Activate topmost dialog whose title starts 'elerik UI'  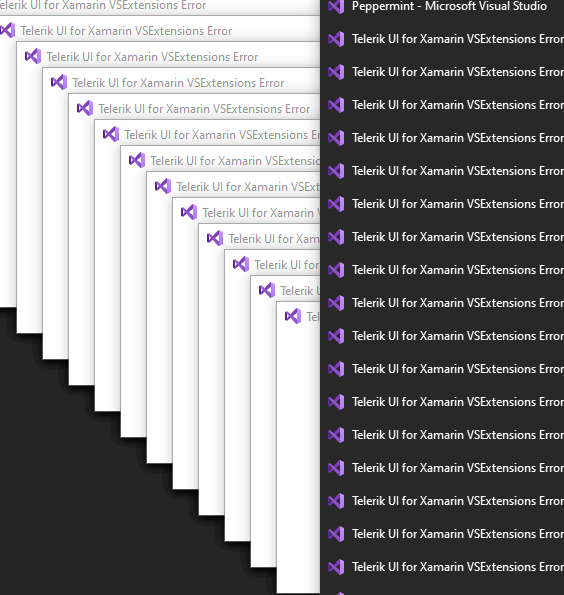[102, 5]
